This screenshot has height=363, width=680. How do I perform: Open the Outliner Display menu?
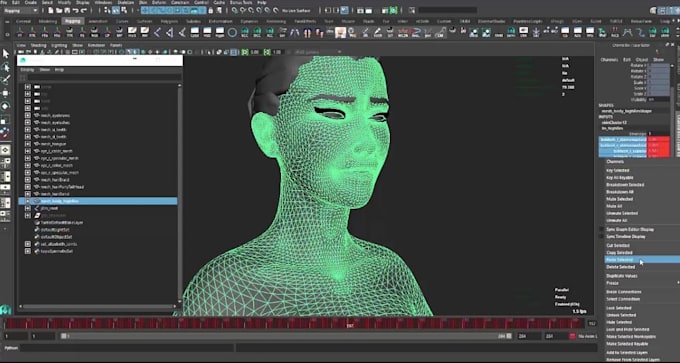pos(27,69)
